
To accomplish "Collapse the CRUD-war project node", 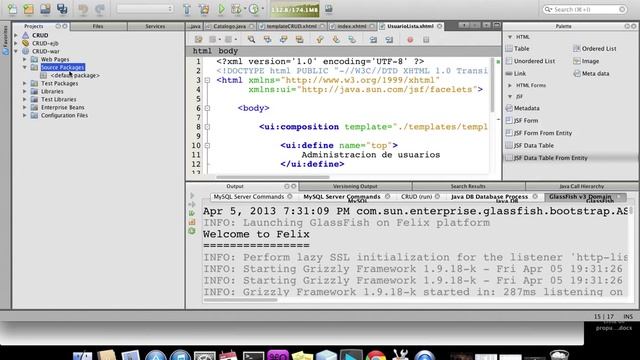I will (16, 51).
